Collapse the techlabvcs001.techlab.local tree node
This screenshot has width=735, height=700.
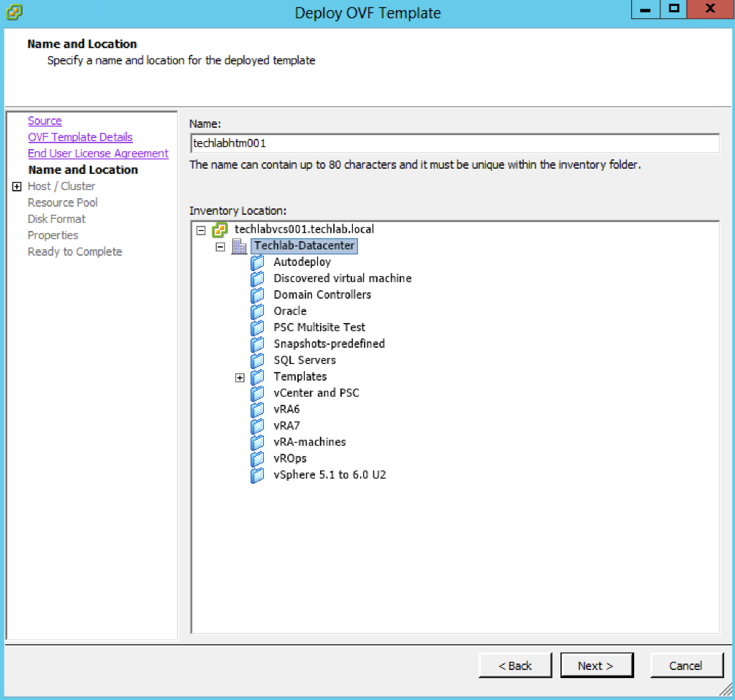201,230
